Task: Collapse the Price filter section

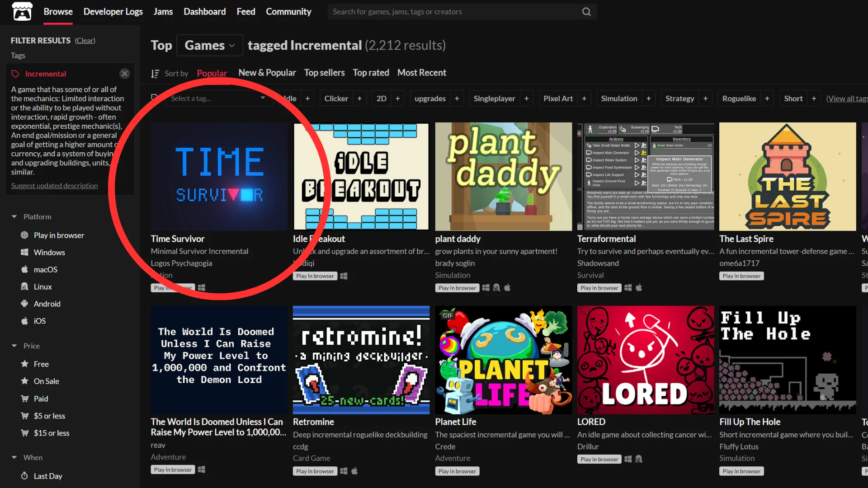Action: pos(14,346)
